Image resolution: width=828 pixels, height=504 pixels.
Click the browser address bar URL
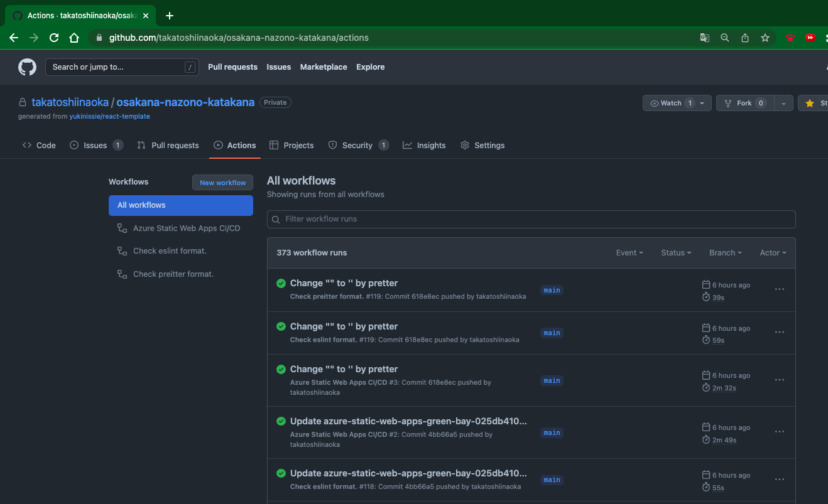click(239, 38)
